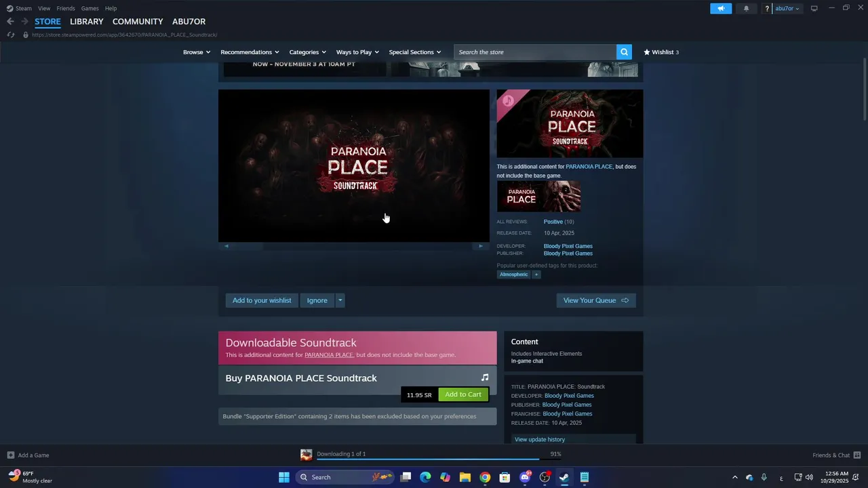Click the Ignore button

click(317, 300)
